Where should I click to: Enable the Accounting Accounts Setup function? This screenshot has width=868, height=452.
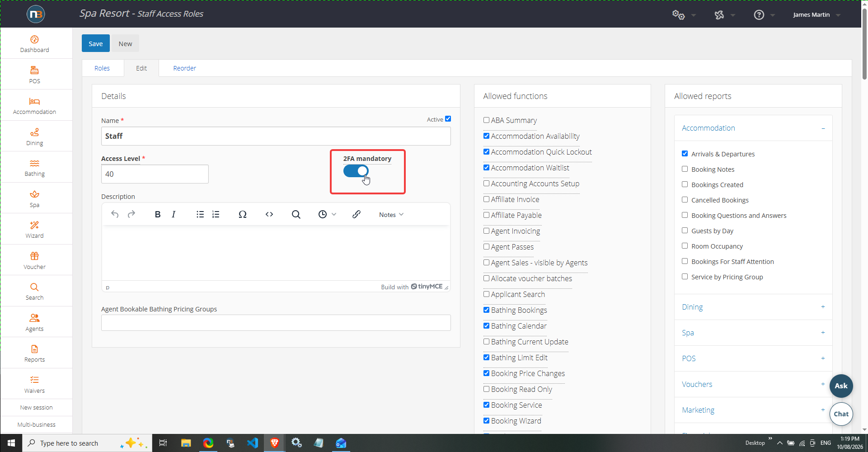click(486, 184)
